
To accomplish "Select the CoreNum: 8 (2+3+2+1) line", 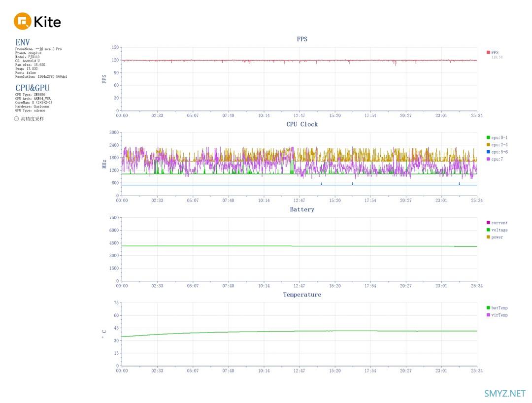I will pos(33,102).
